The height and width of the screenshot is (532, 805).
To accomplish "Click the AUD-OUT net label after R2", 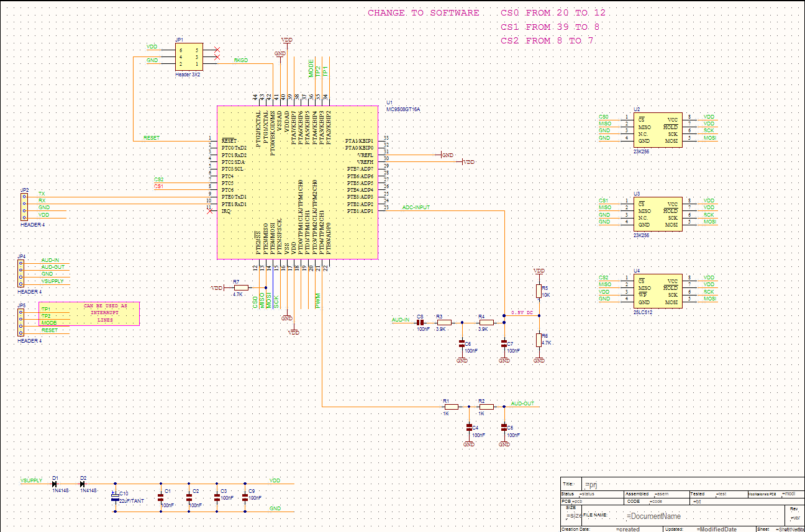I will coord(522,404).
